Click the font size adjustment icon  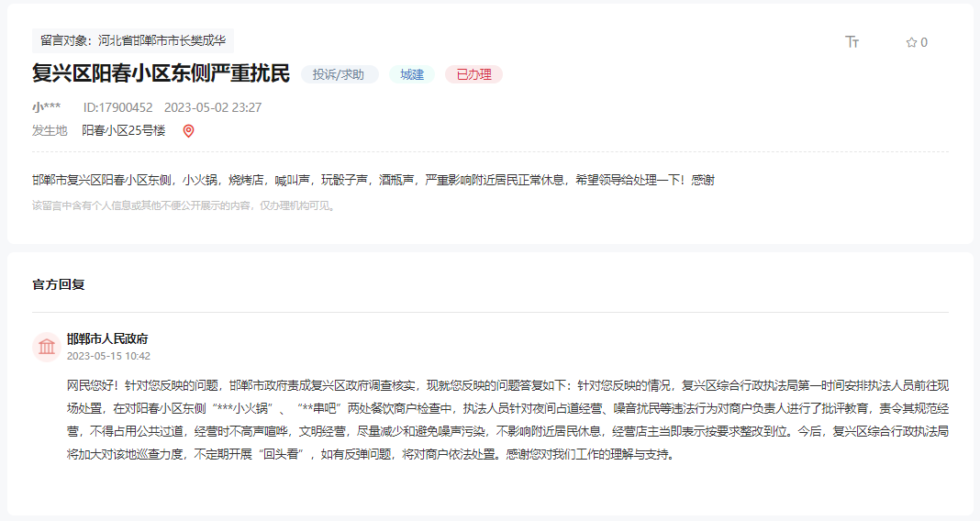(x=852, y=42)
